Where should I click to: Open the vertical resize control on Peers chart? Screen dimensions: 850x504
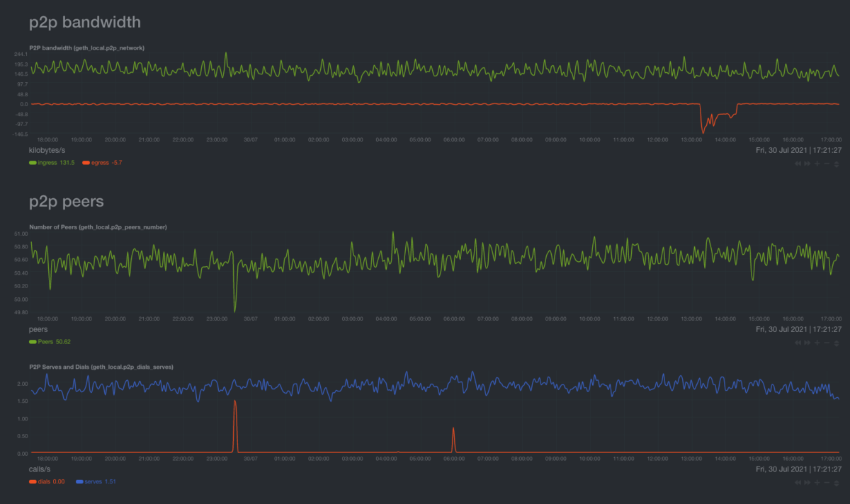(837, 342)
